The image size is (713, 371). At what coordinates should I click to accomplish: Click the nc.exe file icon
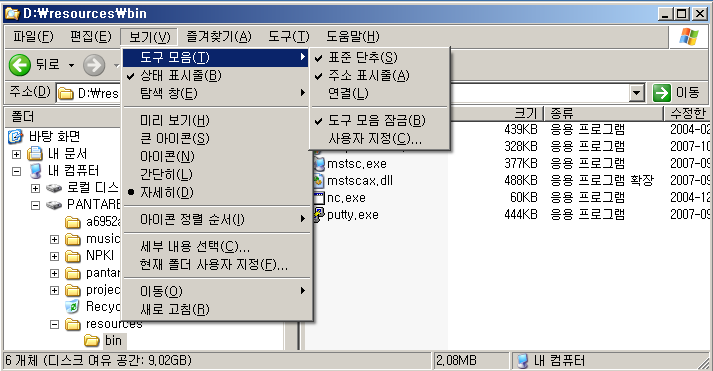coord(319,198)
